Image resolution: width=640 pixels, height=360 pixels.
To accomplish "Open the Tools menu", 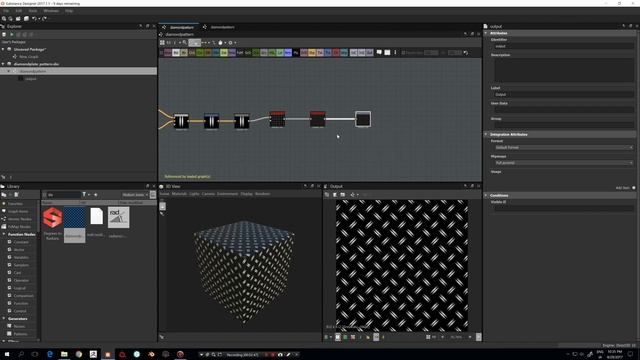I will [x=33, y=11].
